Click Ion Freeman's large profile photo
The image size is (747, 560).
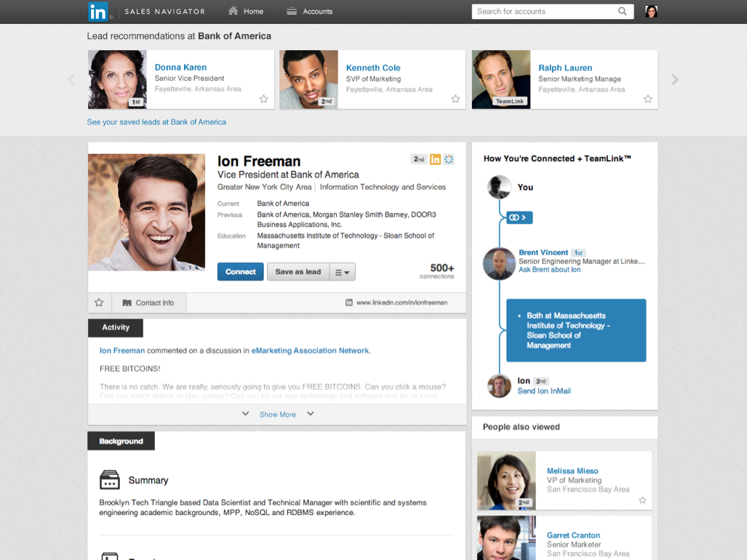(x=146, y=212)
